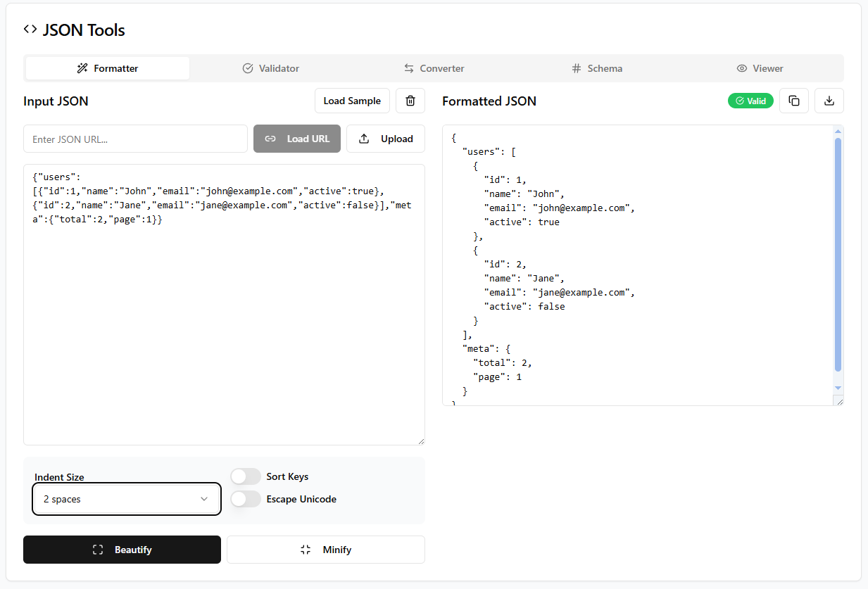
Task: Click the formatted output scrollbar thumb
Action: pyautogui.click(x=838, y=255)
